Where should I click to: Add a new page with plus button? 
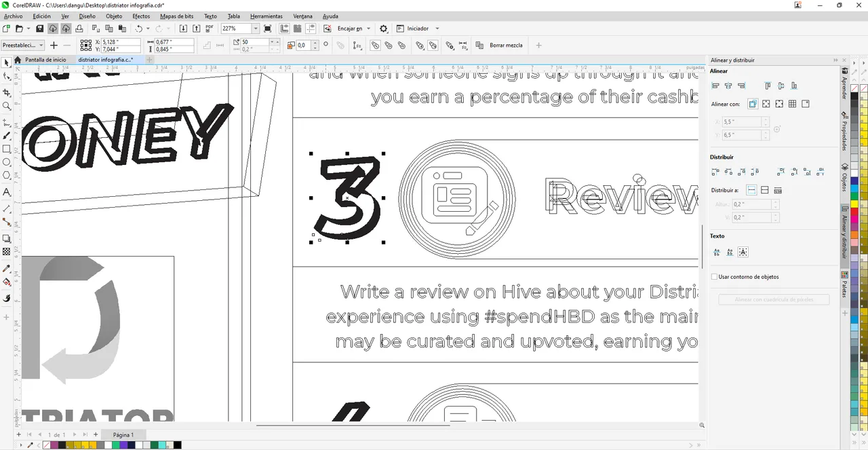96,434
